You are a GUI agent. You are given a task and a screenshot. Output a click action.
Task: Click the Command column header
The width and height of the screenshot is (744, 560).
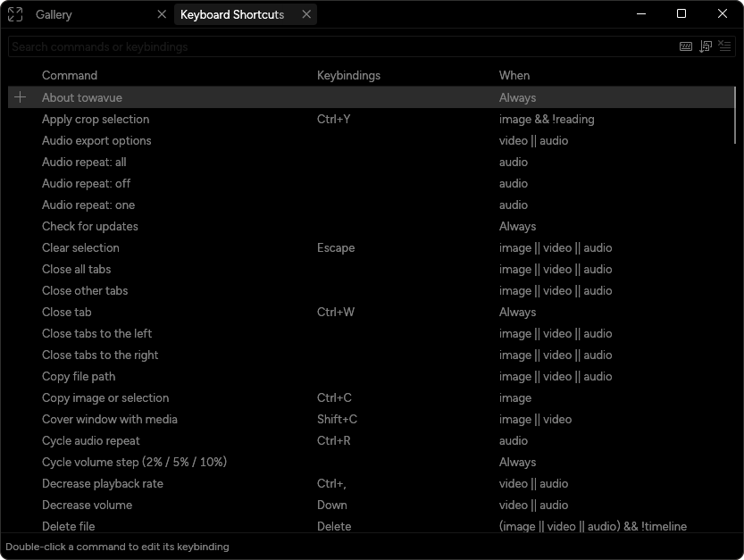(70, 75)
